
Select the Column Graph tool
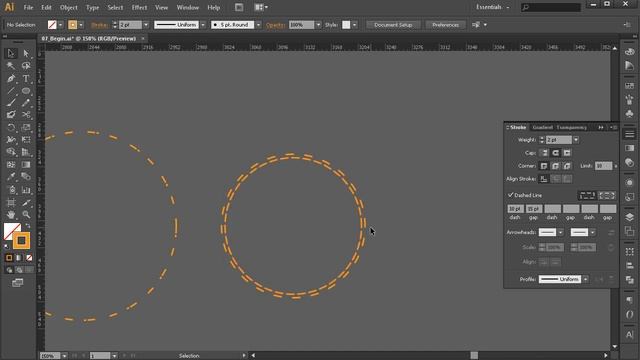[26, 190]
